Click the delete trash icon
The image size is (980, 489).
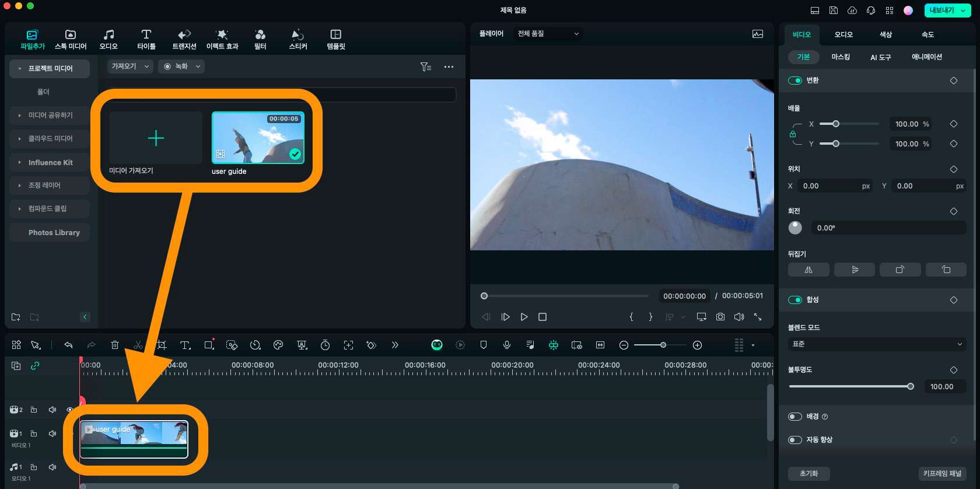coord(115,345)
